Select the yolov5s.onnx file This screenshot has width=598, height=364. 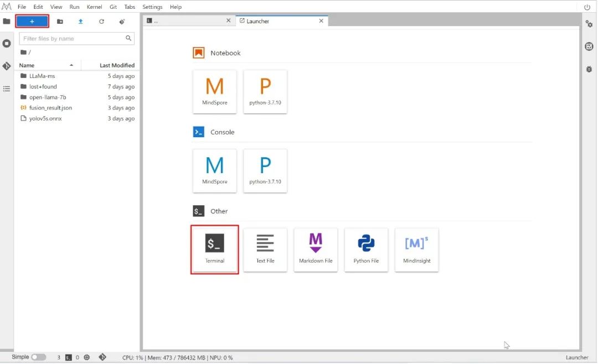[78, 118]
